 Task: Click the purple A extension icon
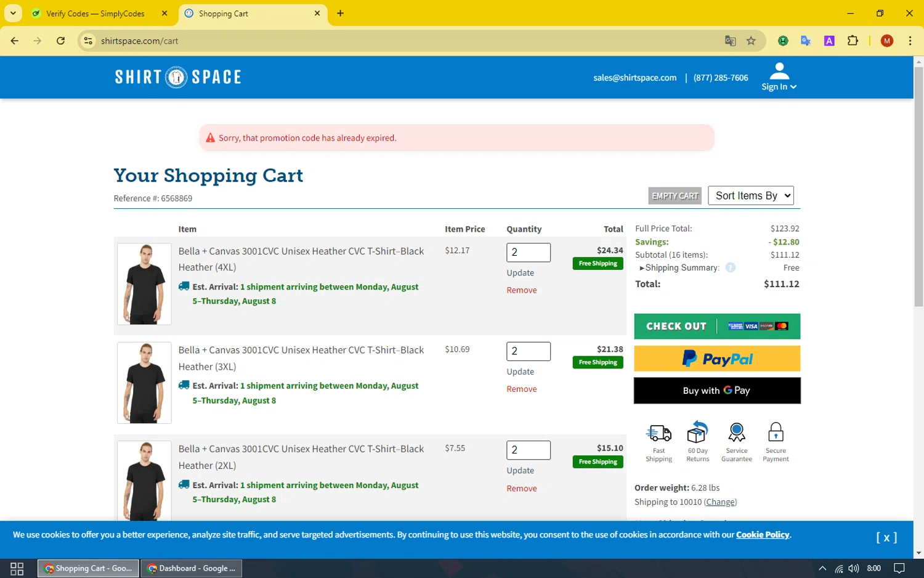point(829,41)
